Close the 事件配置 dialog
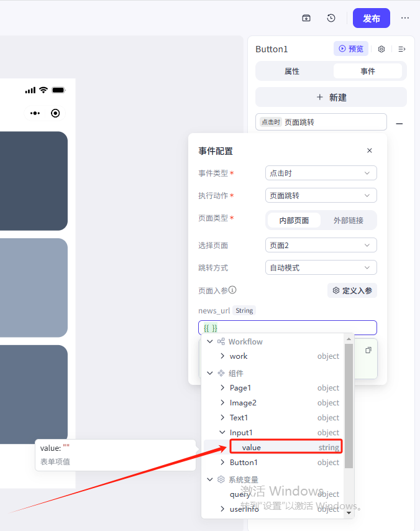The image size is (420, 531). 370,150
